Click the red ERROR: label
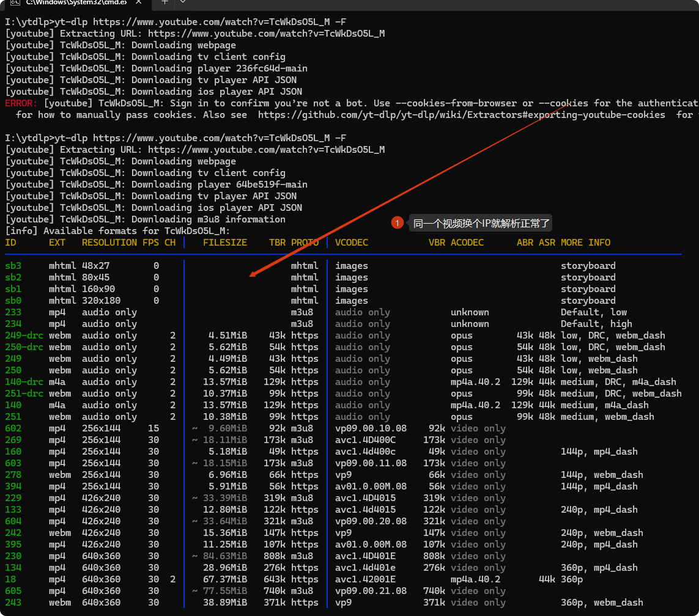This screenshot has width=699, height=616. click(21, 103)
